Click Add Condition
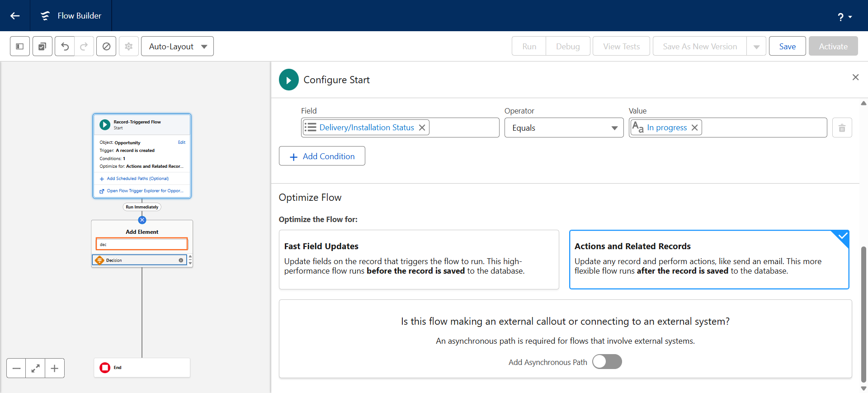This screenshot has height=393, width=868. click(x=322, y=156)
